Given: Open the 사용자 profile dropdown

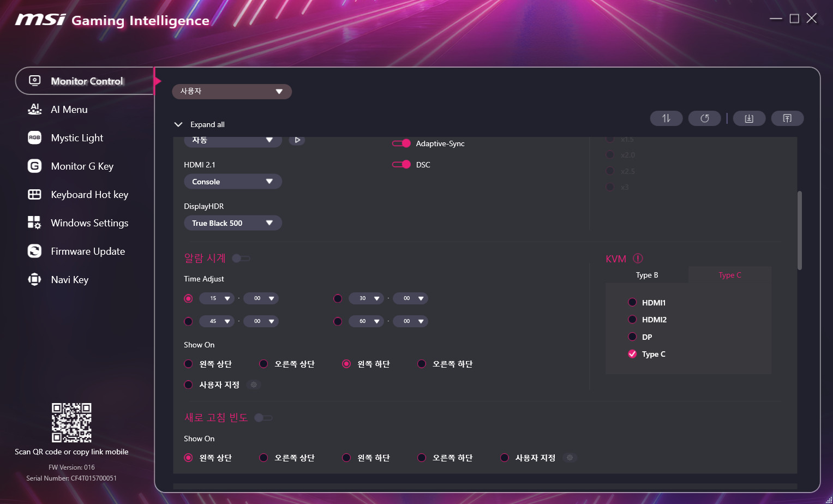Looking at the screenshot, I should pos(231,92).
